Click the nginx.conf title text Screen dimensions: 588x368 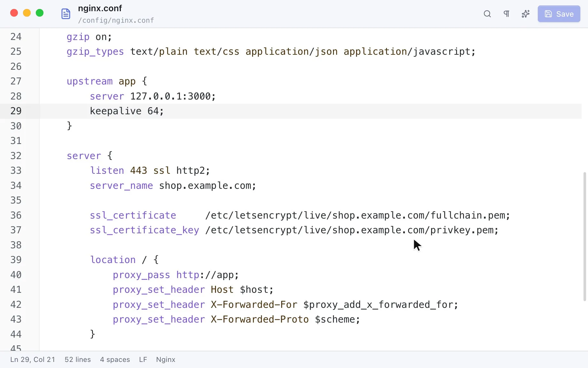[x=100, y=8]
